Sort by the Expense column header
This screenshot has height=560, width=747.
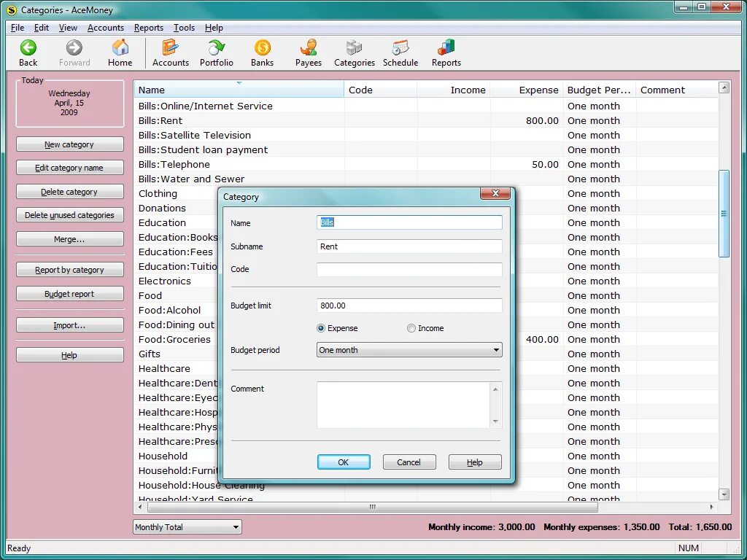coord(527,90)
